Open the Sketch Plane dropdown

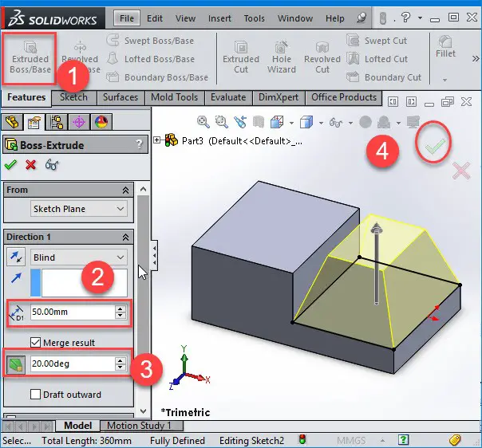(79, 209)
